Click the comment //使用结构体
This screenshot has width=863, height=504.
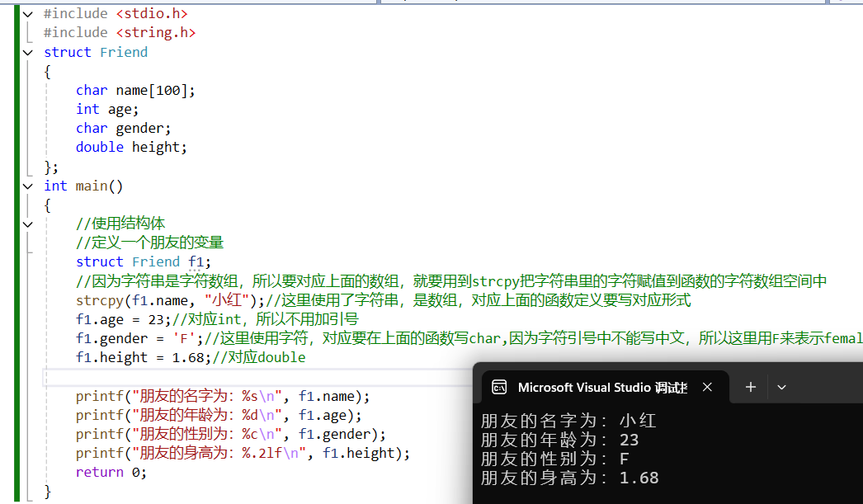pos(120,224)
